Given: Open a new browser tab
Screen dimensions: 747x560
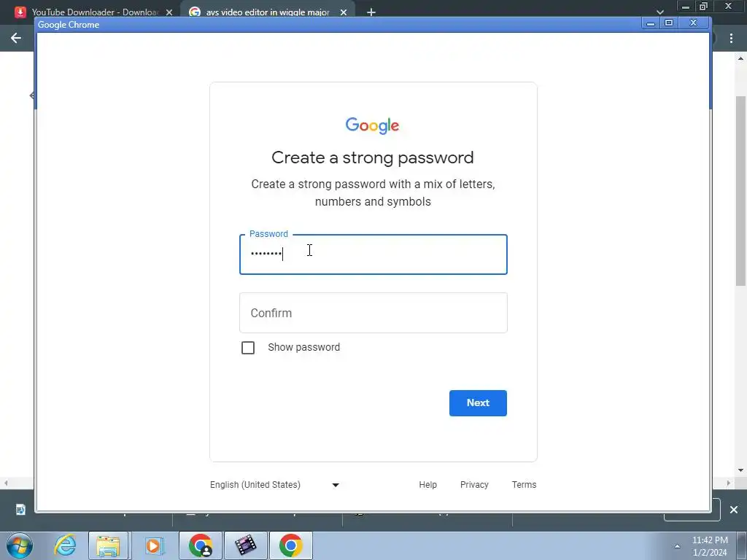Looking at the screenshot, I should pos(371,12).
